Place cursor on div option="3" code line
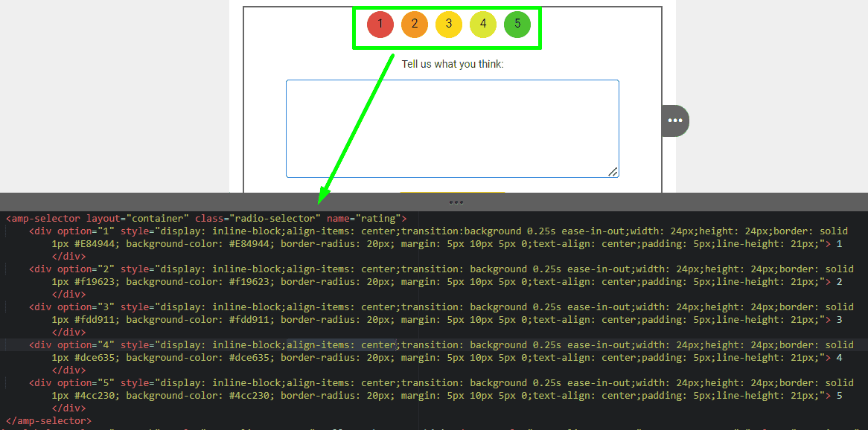Viewport: 868px width, 430px height. (x=71, y=307)
